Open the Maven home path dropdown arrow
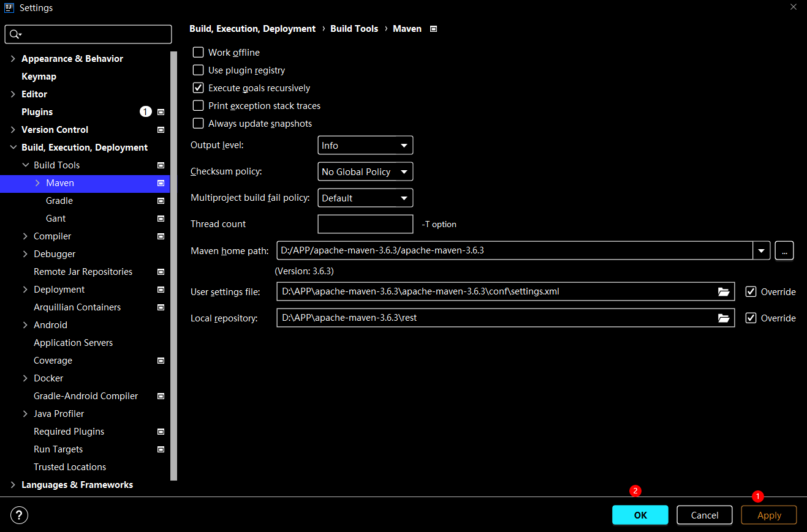Image resolution: width=807 pixels, height=532 pixels. tap(761, 250)
